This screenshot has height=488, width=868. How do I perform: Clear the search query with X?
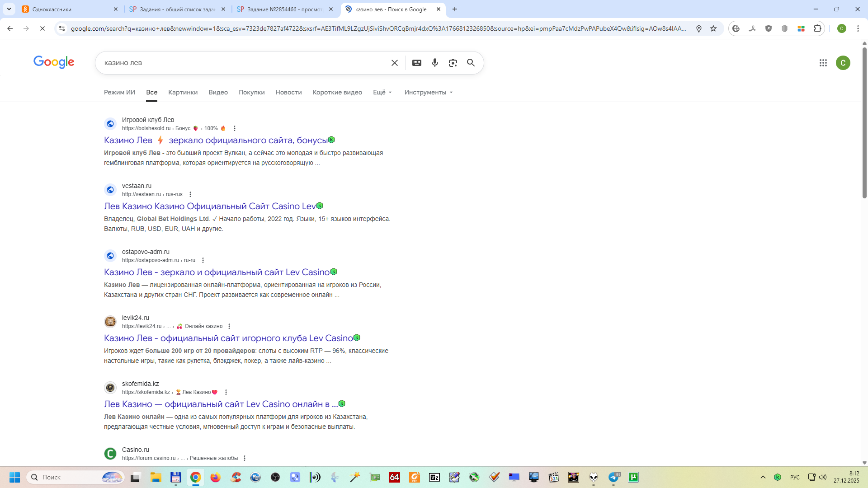395,63
